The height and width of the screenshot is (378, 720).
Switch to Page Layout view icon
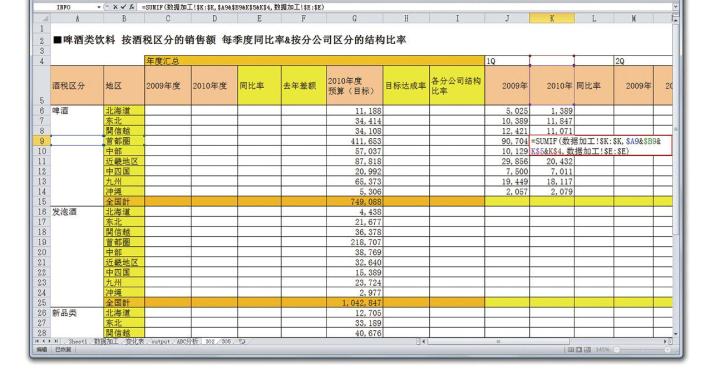(x=579, y=350)
